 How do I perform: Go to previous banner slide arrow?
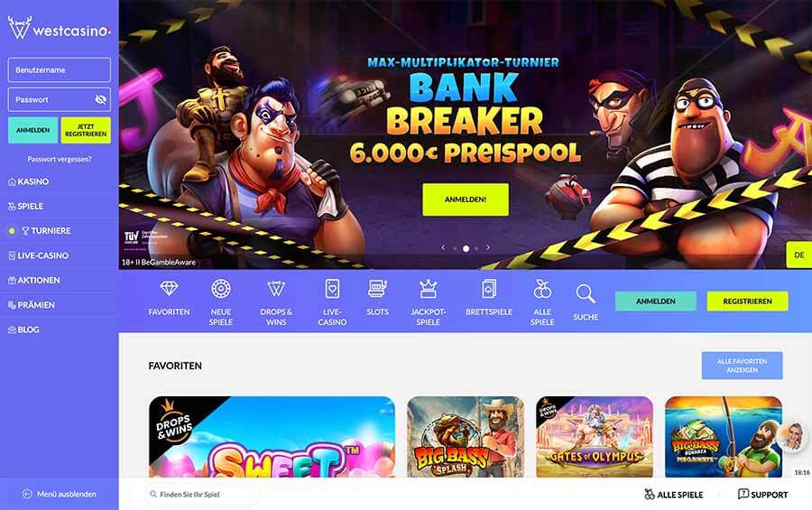[443, 247]
